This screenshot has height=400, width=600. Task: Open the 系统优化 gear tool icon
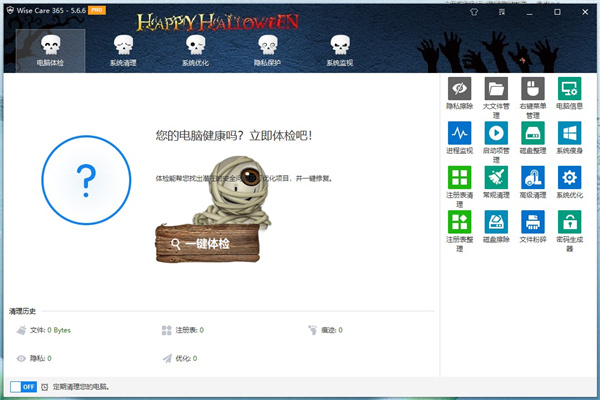569,177
